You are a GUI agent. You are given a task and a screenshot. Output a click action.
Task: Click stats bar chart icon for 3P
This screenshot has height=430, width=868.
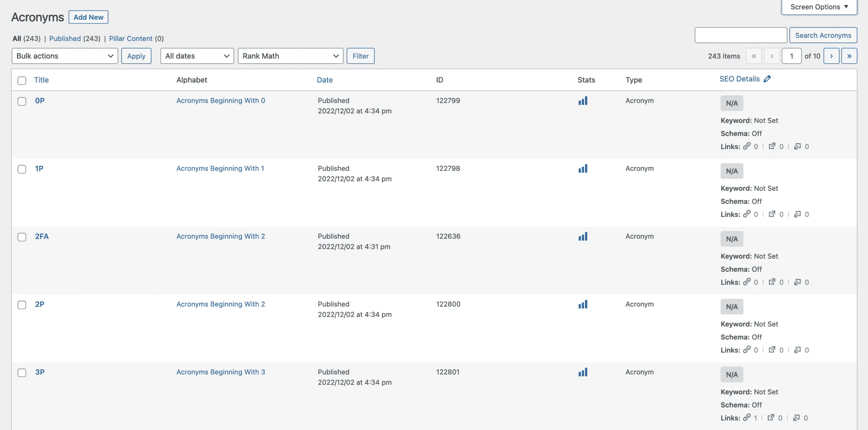click(583, 372)
